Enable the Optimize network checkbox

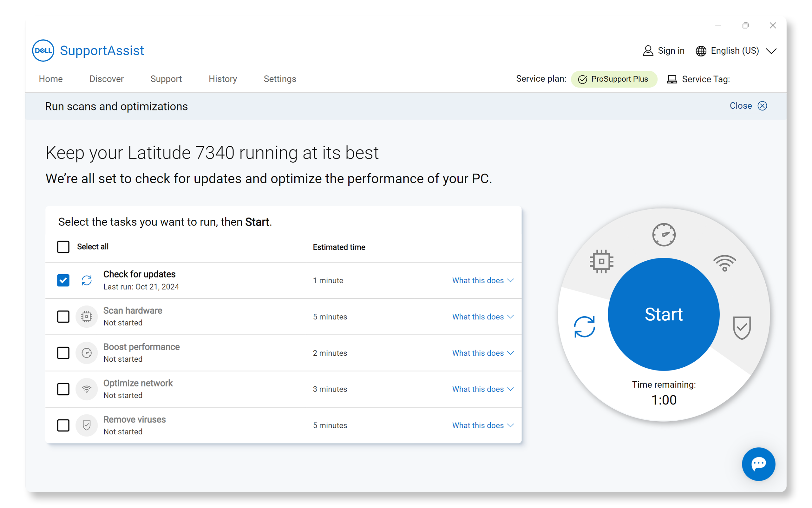coord(63,389)
